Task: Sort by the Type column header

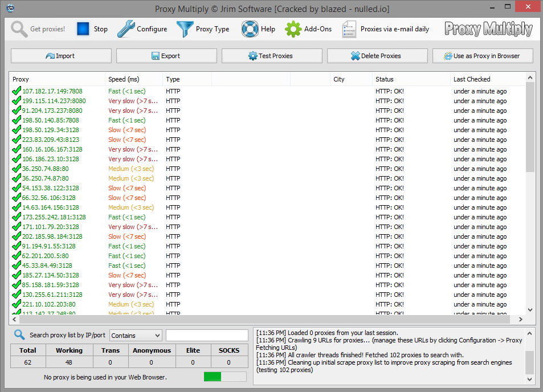Action: pos(187,79)
